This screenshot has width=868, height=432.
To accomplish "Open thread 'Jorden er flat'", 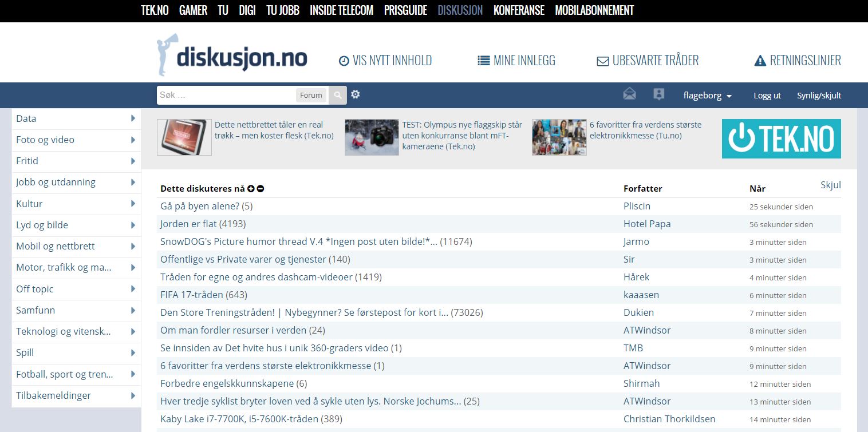I will (x=188, y=224).
